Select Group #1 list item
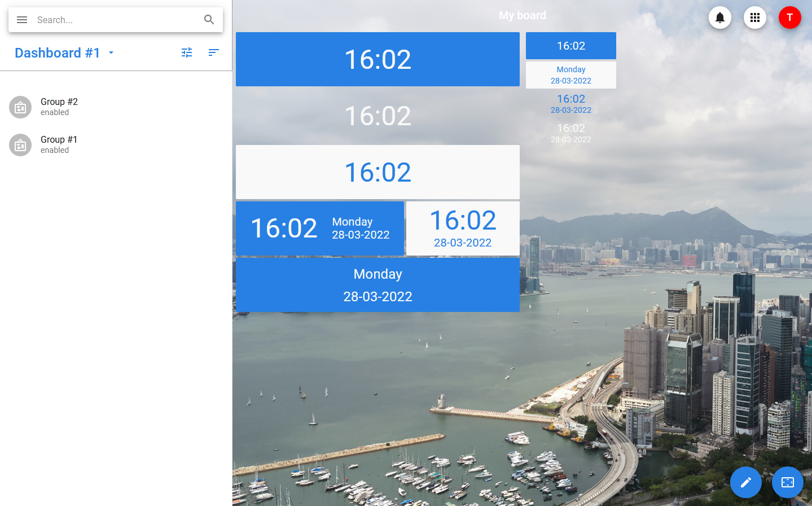The width and height of the screenshot is (812, 506). [x=113, y=144]
